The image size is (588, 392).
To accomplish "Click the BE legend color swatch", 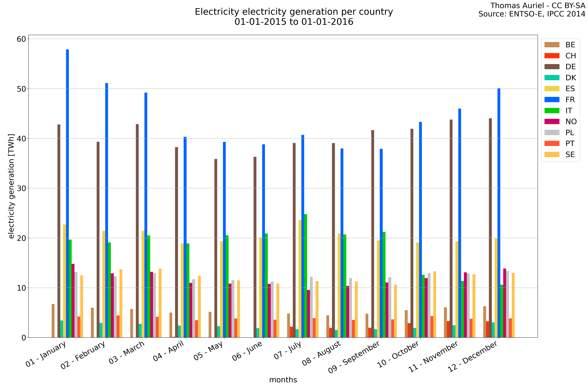I will pyautogui.click(x=552, y=45).
